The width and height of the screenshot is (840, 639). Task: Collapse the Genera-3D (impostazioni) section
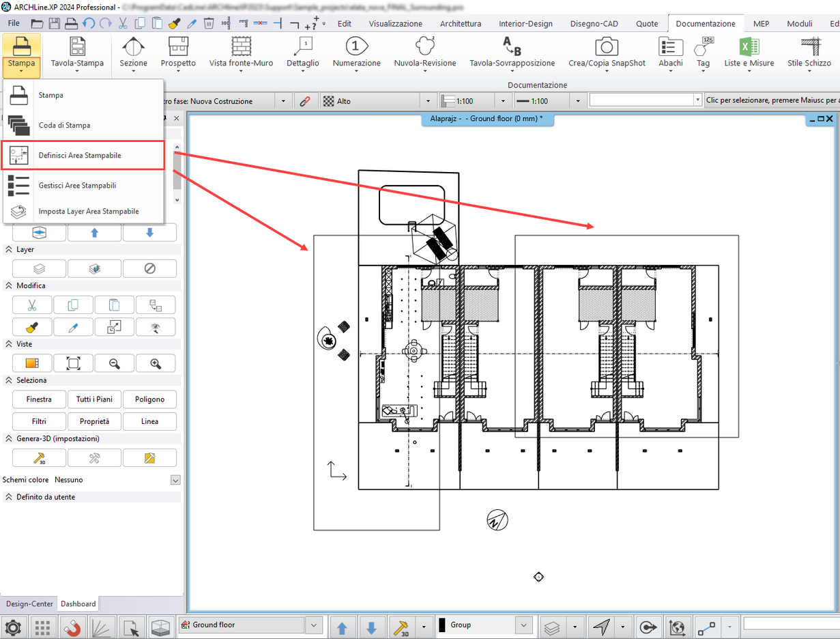click(10, 438)
